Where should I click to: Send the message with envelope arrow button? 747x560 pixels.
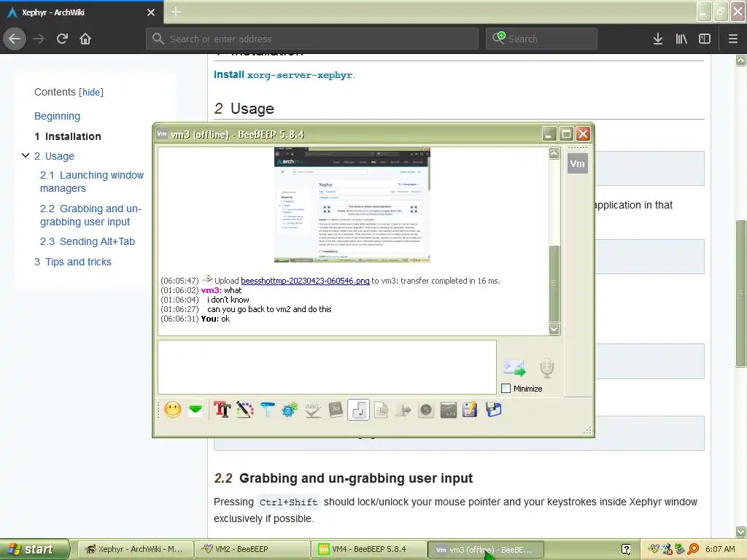tap(514, 367)
